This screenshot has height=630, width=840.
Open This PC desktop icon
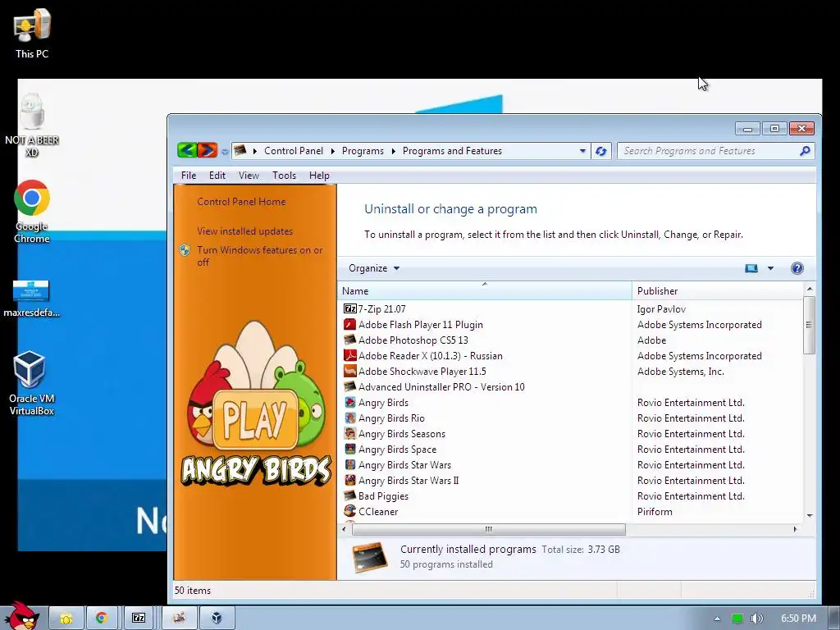tap(32, 34)
